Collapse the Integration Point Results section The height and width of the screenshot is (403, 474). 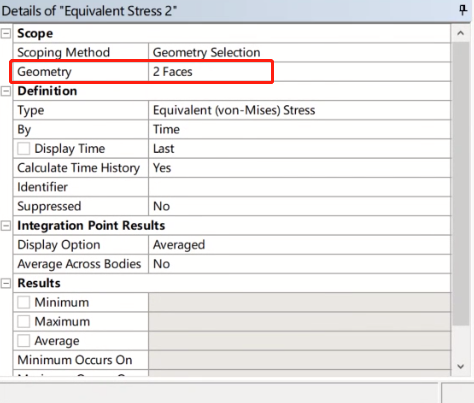[x=6, y=226]
